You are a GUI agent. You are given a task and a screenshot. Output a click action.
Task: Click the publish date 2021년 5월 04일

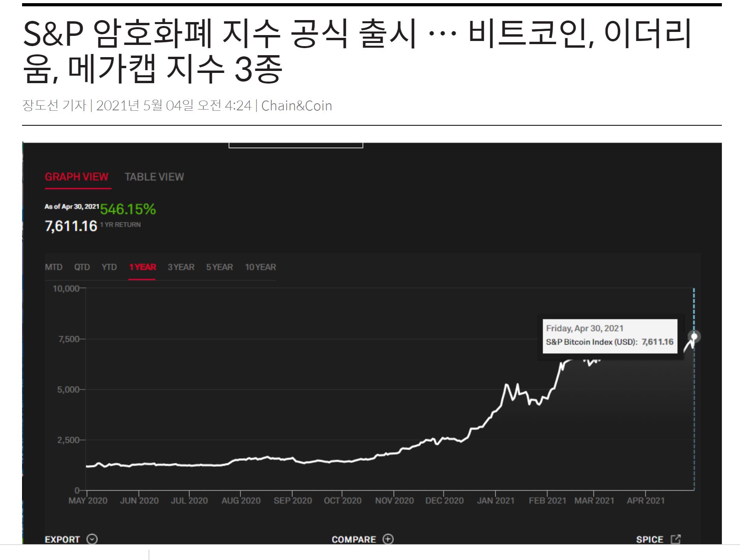(145, 106)
